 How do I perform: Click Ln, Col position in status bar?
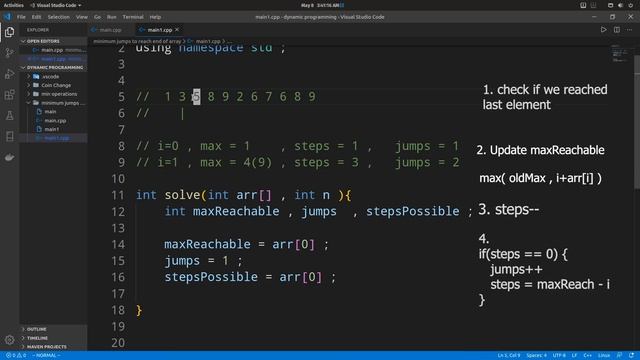[x=509, y=356]
